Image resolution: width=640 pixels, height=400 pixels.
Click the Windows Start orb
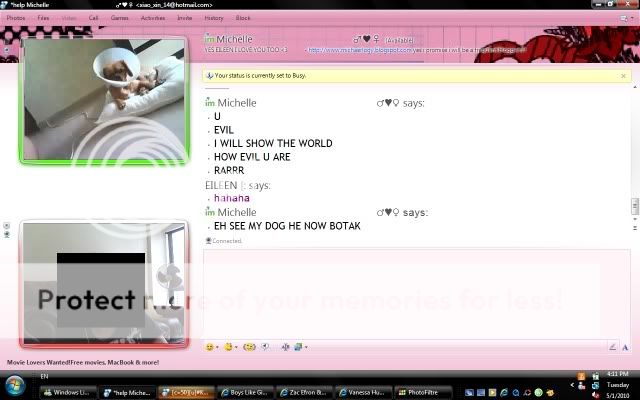(16, 387)
